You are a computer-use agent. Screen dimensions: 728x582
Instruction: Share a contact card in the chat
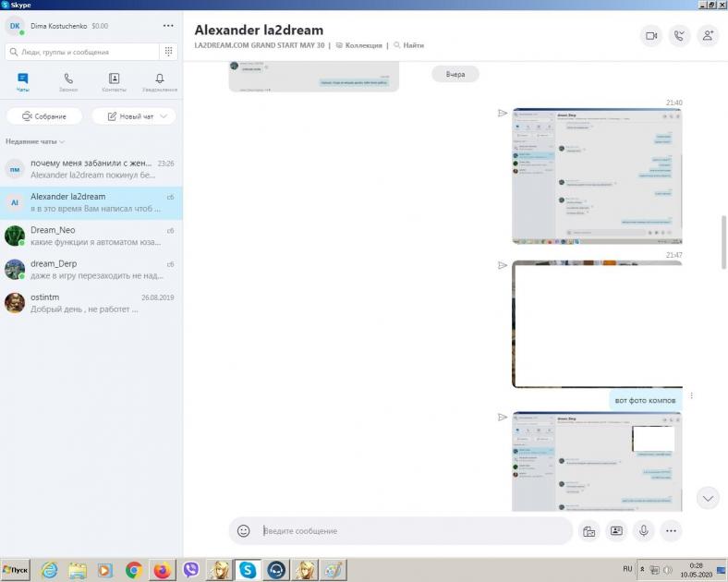pyautogui.click(x=616, y=531)
